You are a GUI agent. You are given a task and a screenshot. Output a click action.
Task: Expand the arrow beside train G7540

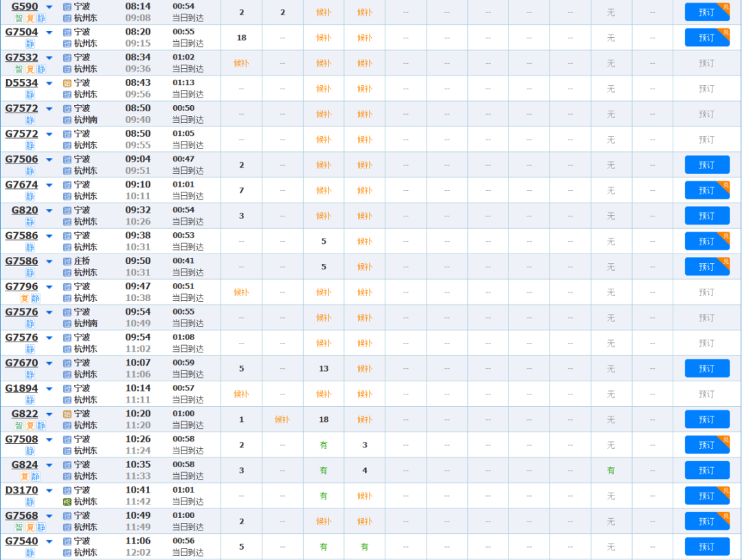(x=49, y=541)
